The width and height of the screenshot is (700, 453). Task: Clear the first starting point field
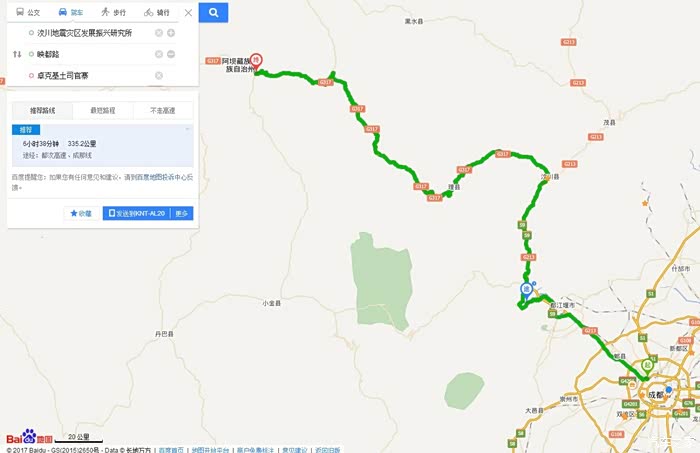(x=158, y=33)
